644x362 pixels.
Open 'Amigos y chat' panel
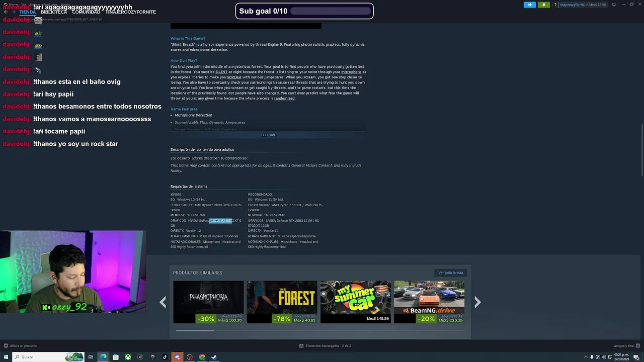coord(626,345)
